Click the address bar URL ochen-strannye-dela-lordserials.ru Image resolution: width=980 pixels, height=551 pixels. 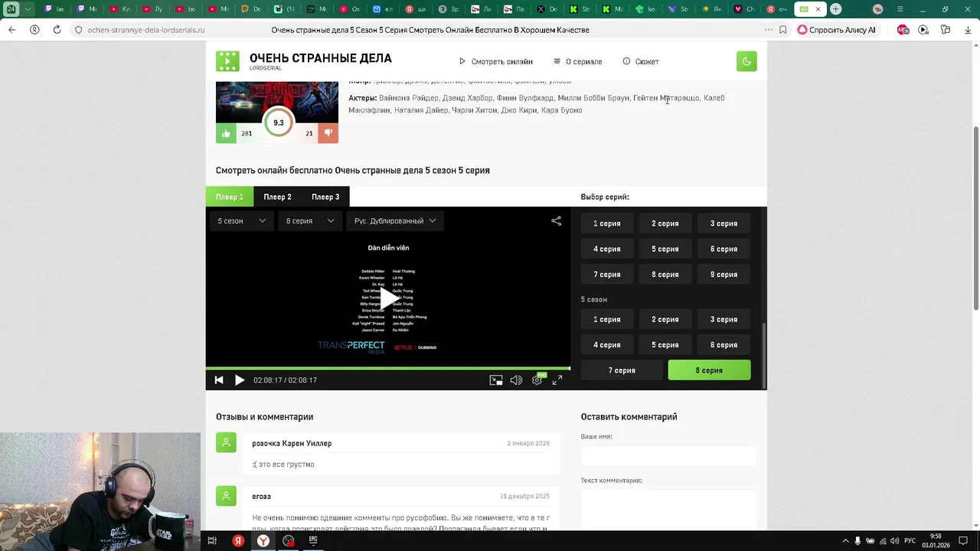[x=145, y=30]
